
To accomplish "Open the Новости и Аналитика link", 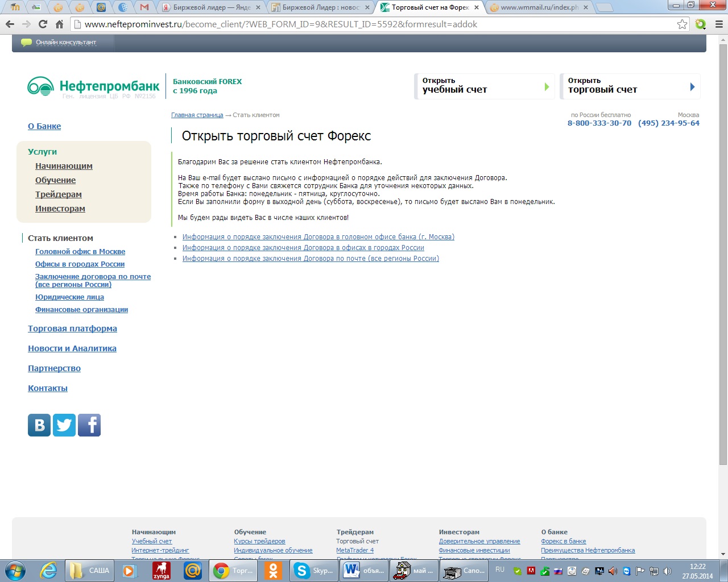I will (72, 348).
